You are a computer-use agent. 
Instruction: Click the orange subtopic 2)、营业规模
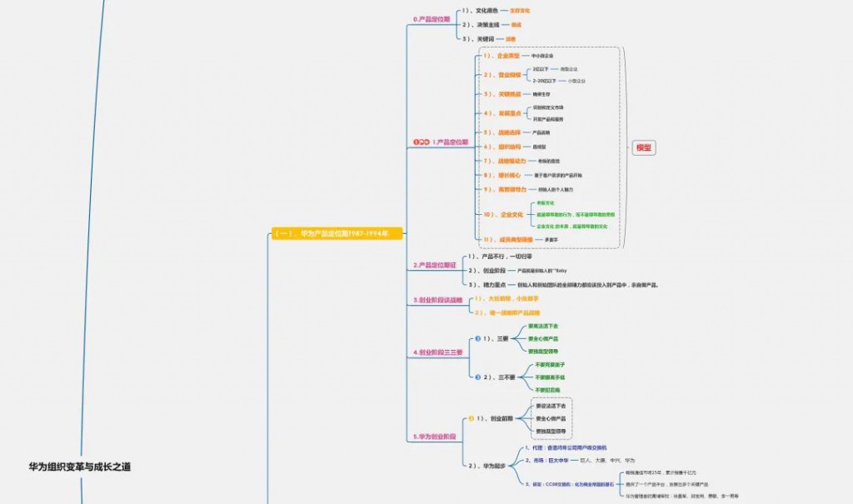point(502,75)
